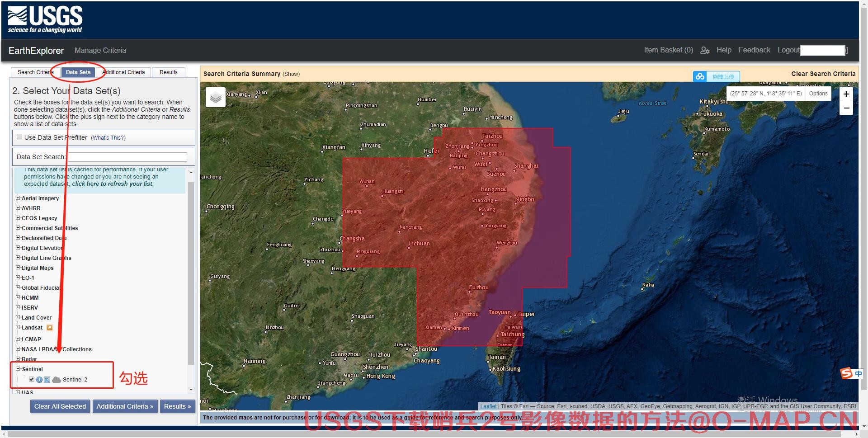The width and height of the screenshot is (868, 438).
Task: Zoom out on the map
Action: click(x=846, y=108)
